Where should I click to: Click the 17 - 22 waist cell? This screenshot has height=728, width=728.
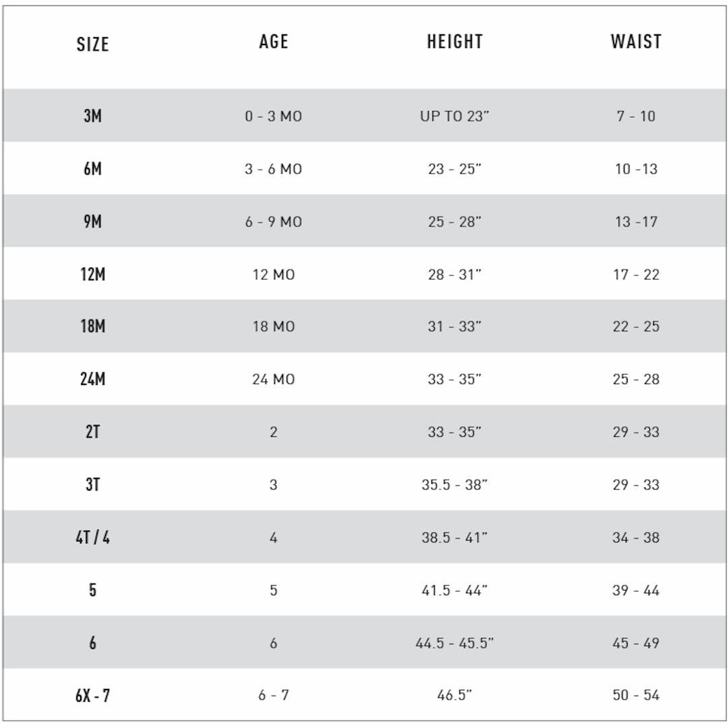(636, 275)
